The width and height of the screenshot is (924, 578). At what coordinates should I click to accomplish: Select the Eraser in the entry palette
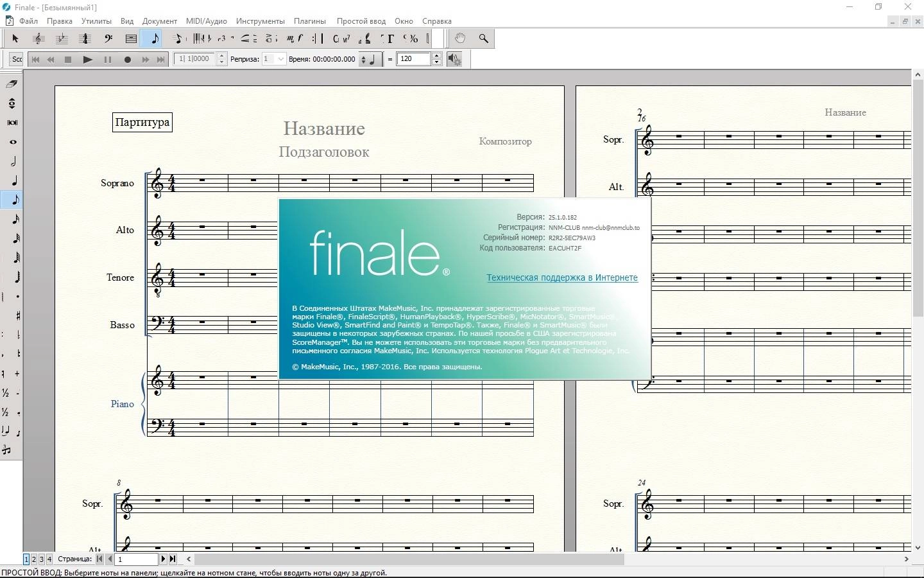[12, 83]
